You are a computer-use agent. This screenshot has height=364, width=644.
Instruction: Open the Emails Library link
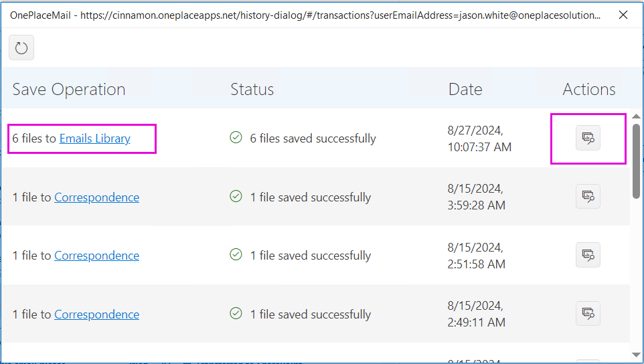click(x=95, y=139)
